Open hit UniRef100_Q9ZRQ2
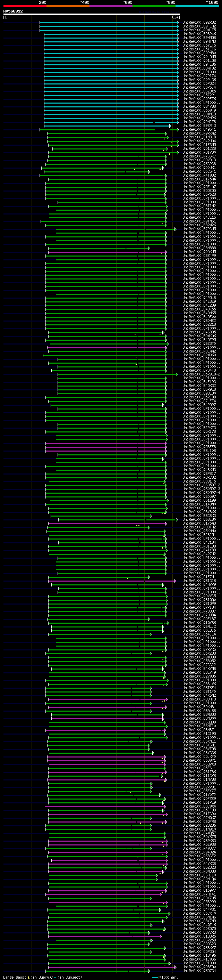Screen dimensions: 222x980 coord(199,23)
